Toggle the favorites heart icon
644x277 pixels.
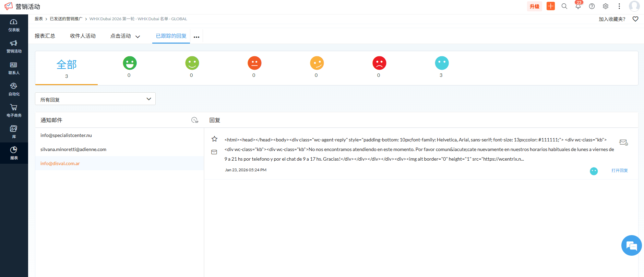[635, 19]
